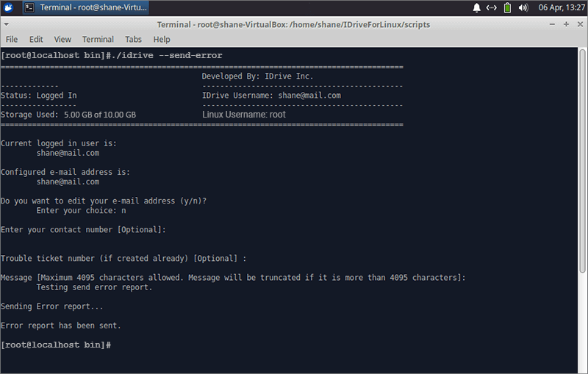This screenshot has width=588, height=374.
Task: Click the 'Trouble ticket number' prompt line
Action: [123, 259]
